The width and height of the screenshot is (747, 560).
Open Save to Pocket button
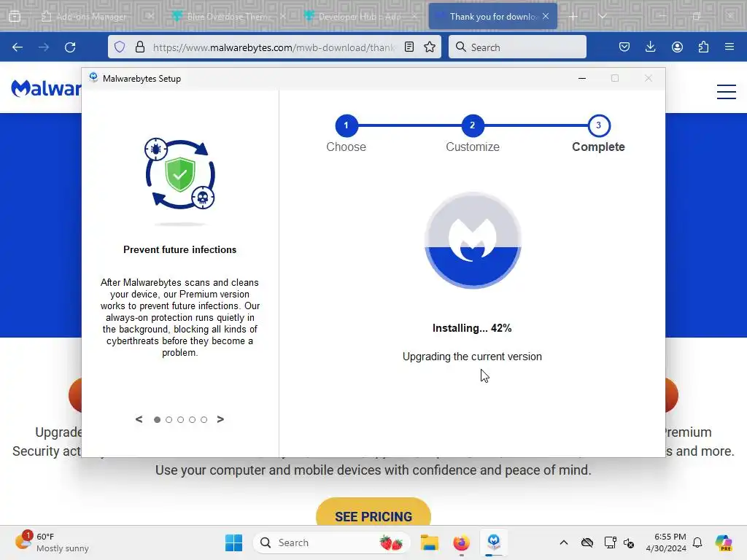[x=624, y=47]
